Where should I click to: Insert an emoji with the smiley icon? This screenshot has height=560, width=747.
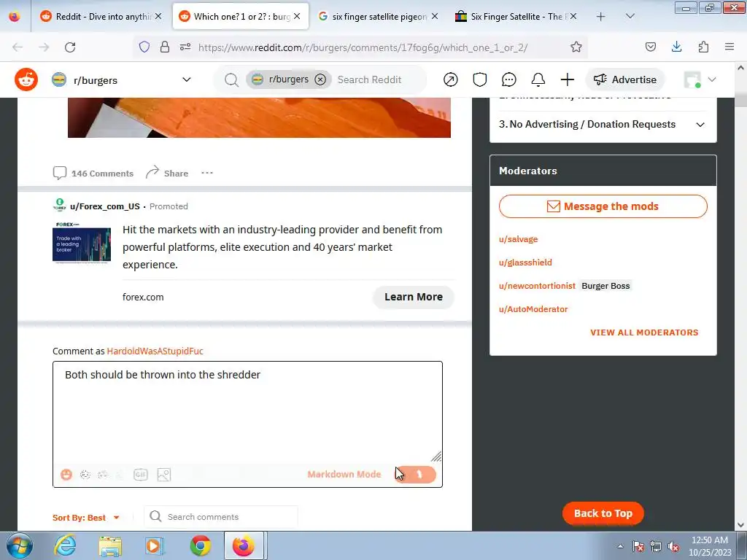66,474
